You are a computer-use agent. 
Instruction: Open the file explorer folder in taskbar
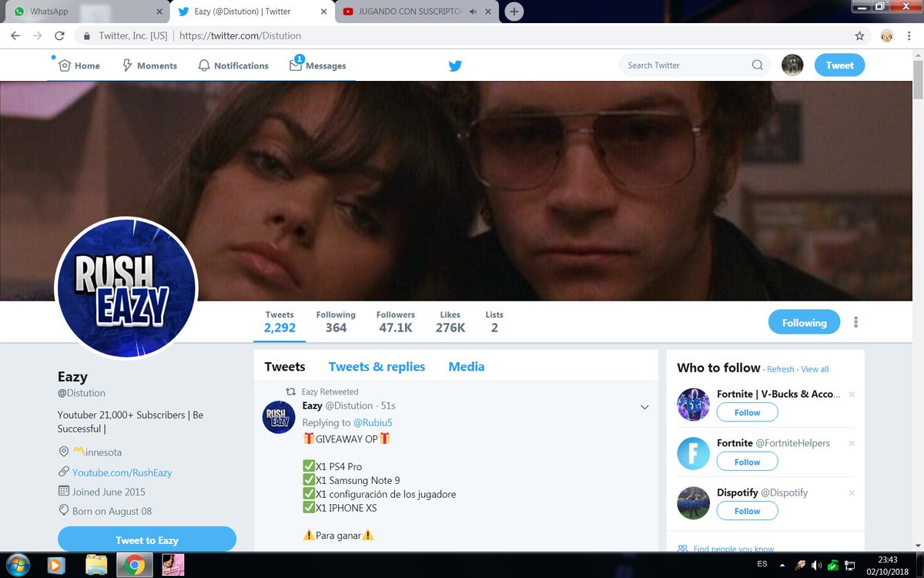point(95,566)
